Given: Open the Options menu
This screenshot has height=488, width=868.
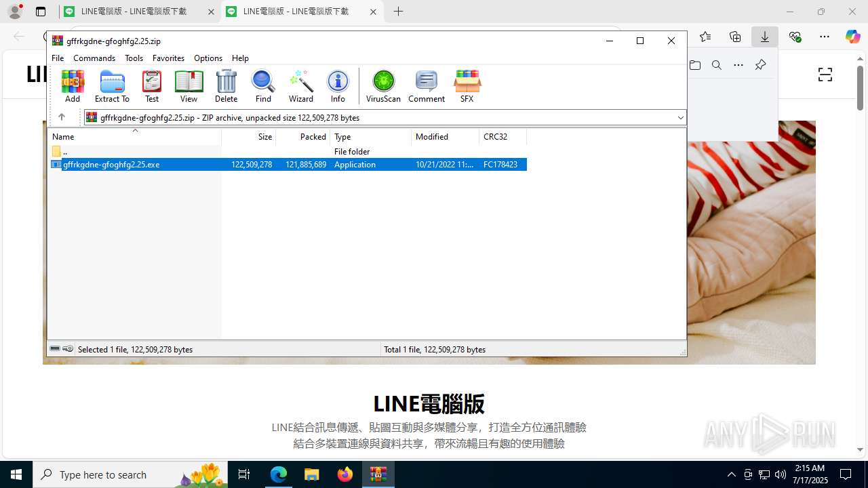Looking at the screenshot, I should point(208,58).
